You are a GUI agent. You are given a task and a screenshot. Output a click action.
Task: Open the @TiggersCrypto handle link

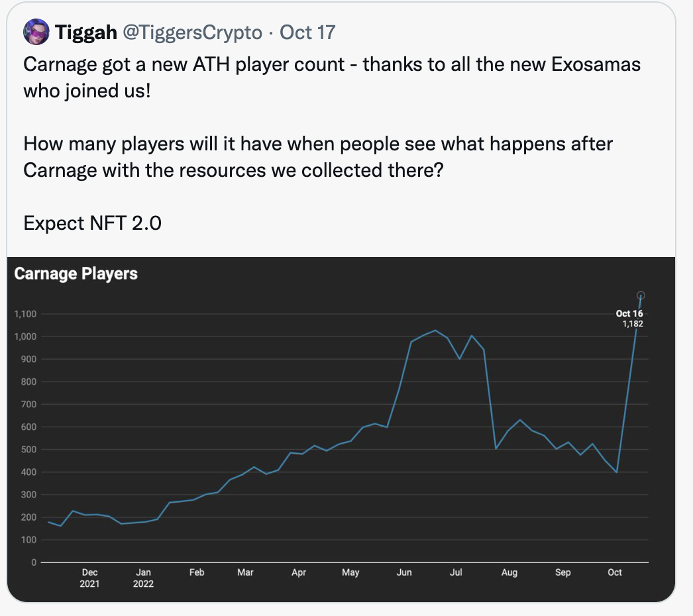coord(192,32)
